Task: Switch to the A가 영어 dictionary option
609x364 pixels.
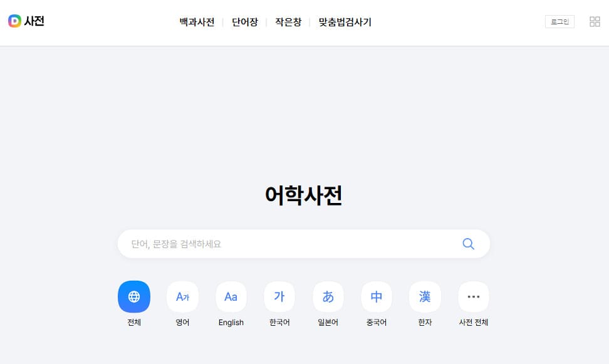Action: pos(182,296)
